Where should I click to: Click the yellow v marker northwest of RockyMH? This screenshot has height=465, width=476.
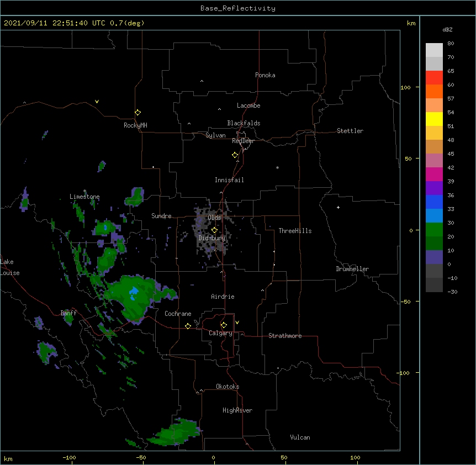click(x=97, y=102)
